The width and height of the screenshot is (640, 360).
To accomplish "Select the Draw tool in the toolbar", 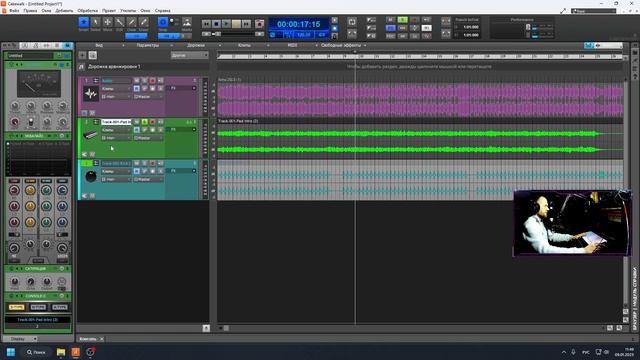I will coord(131,22).
